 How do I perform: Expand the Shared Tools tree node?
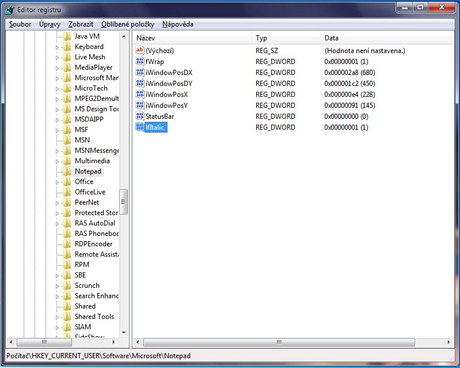(57, 317)
